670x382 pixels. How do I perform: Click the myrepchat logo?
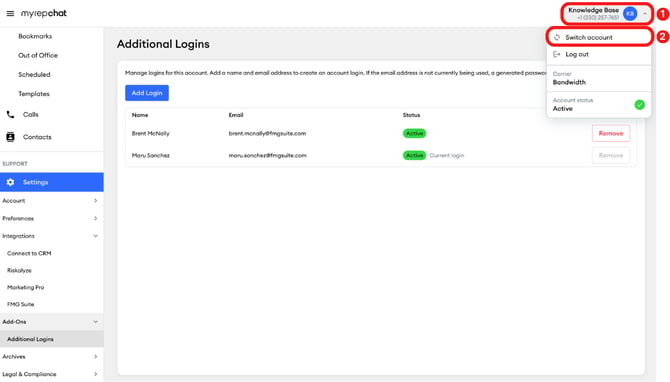(x=44, y=14)
